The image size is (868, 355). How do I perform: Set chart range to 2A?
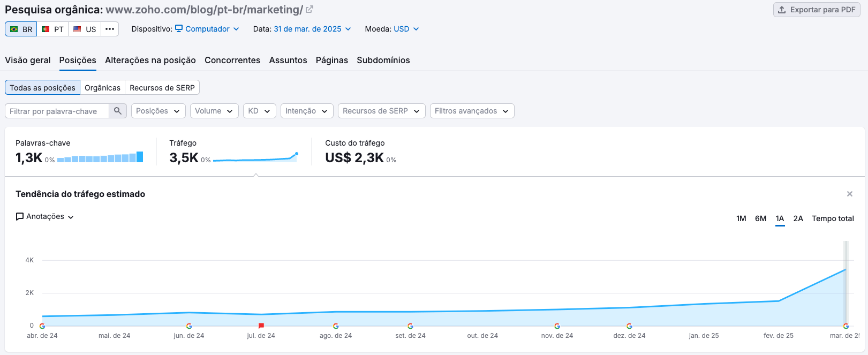(x=798, y=218)
